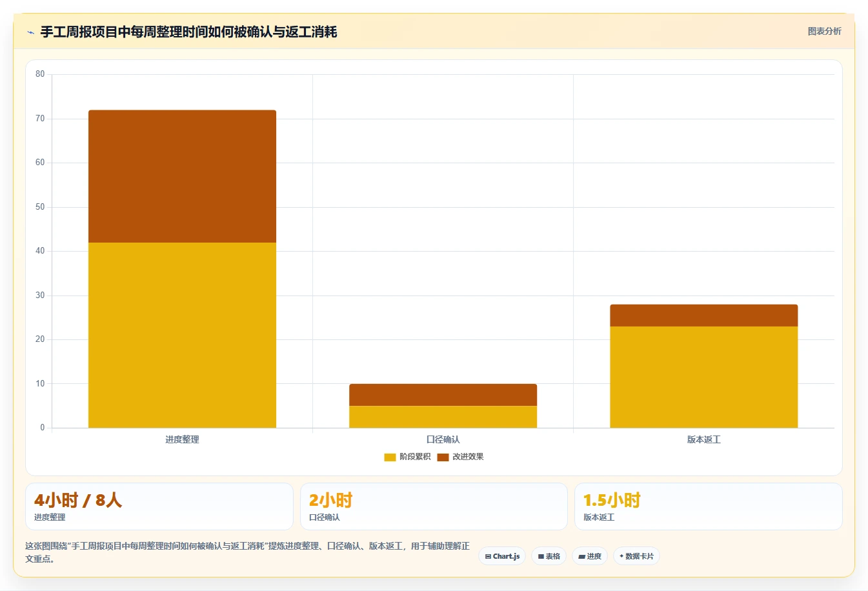Click the yellow 进度整理 bar segment

(x=182, y=335)
